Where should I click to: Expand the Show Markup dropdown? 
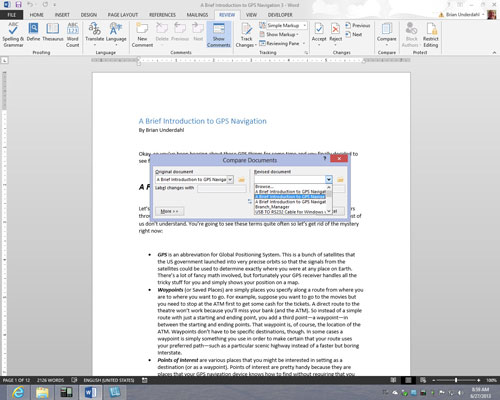click(279, 34)
